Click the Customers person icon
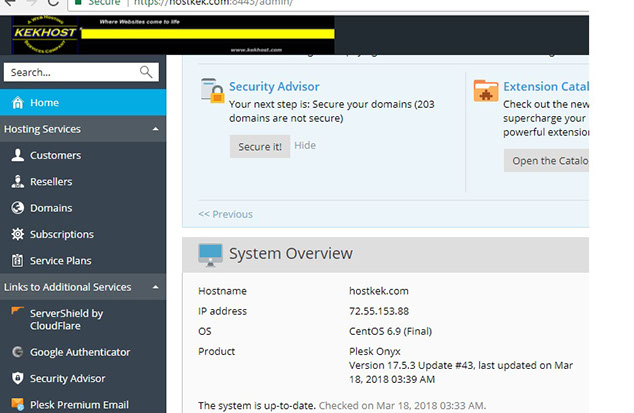This screenshot has height=413, width=634. [17, 156]
